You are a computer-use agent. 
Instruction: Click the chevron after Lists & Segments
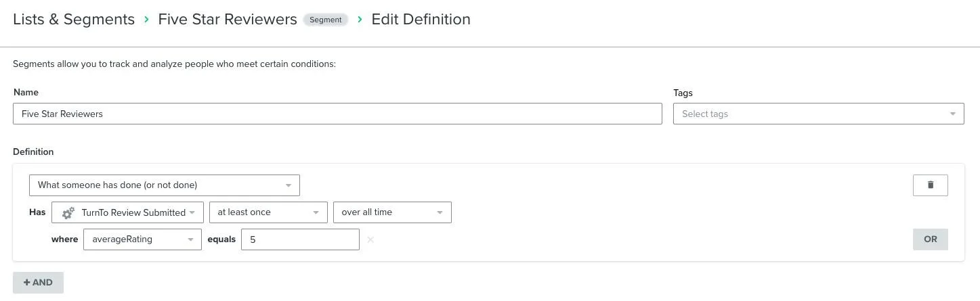point(146,20)
